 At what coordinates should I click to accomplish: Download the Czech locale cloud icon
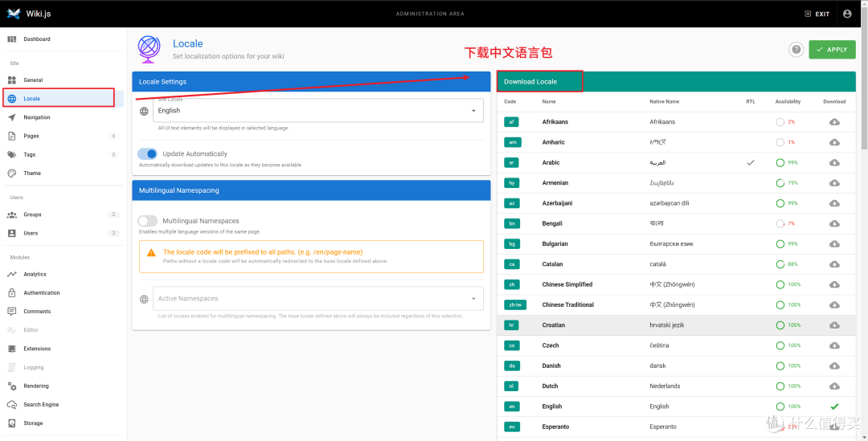(834, 345)
